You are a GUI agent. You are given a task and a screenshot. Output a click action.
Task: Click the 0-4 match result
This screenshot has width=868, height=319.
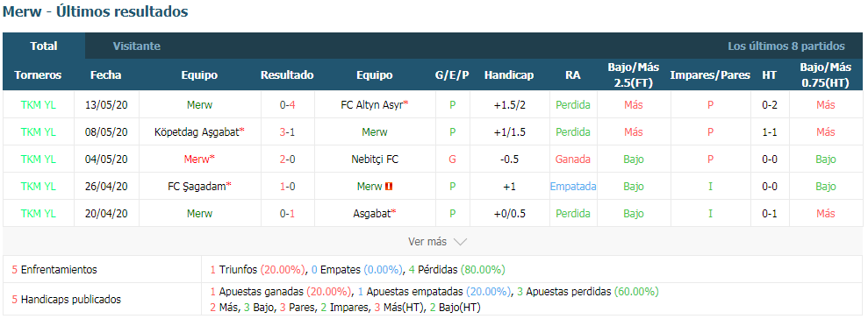(x=287, y=104)
